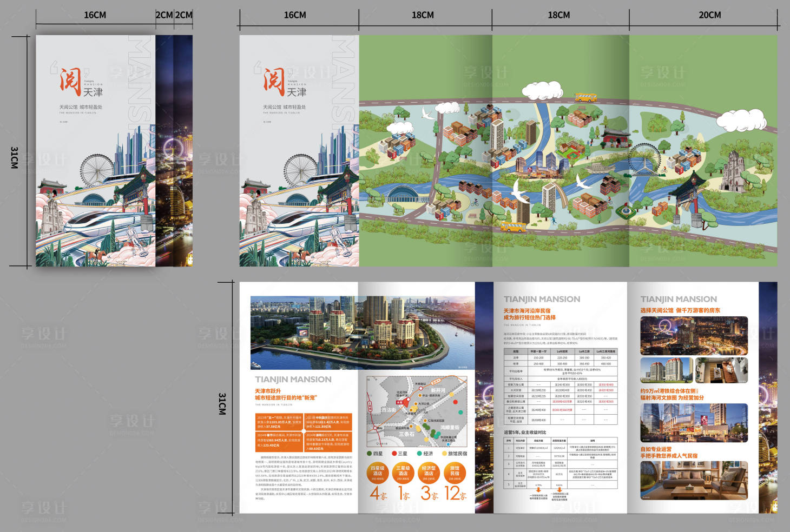Image resolution: width=790 pixels, height=532 pixels.
Task: Click the red 阅 calligraphy on flat spread cover
Action: click(x=273, y=81)
